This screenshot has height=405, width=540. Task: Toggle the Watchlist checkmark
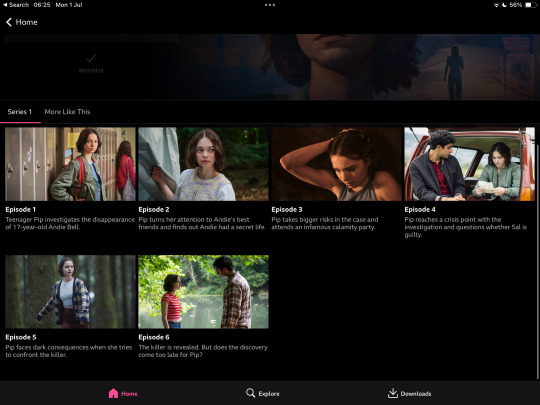(91, 58)
